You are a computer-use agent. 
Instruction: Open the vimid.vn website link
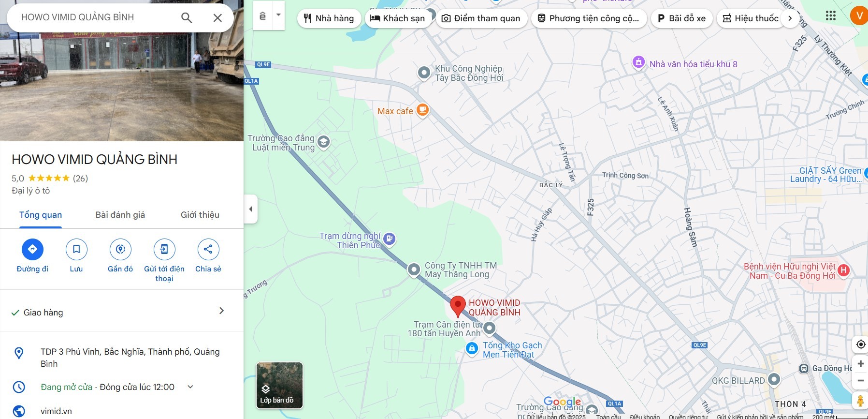pos(56,411)
